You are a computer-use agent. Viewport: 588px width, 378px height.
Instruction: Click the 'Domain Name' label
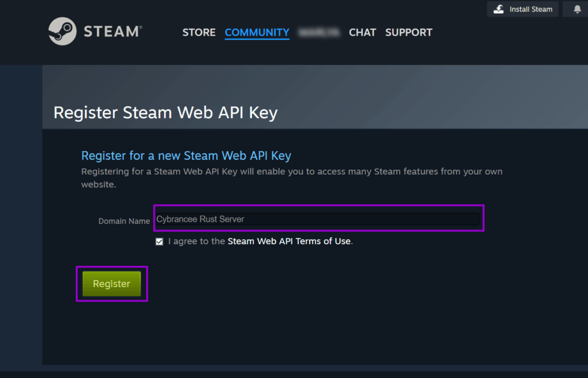pos(124,221)
